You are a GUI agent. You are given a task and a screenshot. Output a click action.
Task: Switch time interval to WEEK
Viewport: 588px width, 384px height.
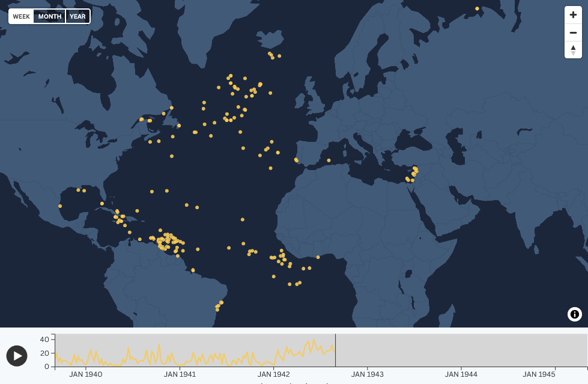coord(22,16)
